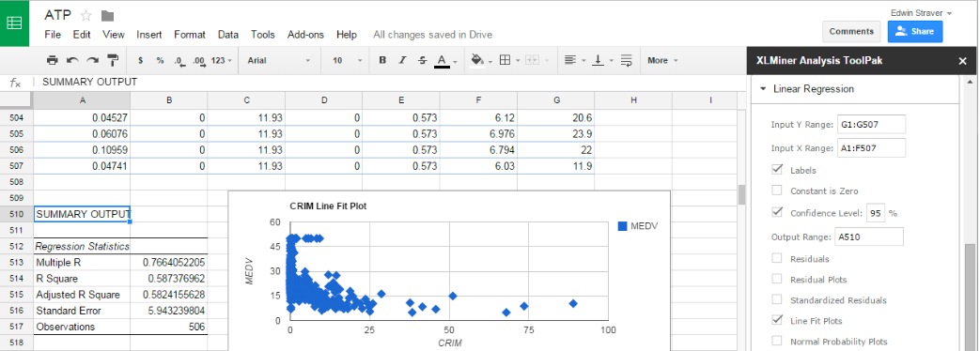Toggle text wrapping
This screenshot has height=351, width=980.
627,61
